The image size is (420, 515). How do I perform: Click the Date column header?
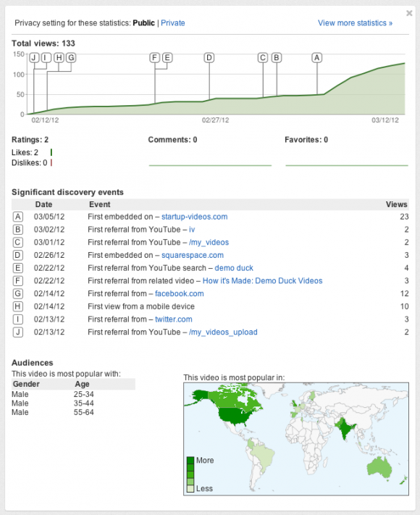point(43,204)
